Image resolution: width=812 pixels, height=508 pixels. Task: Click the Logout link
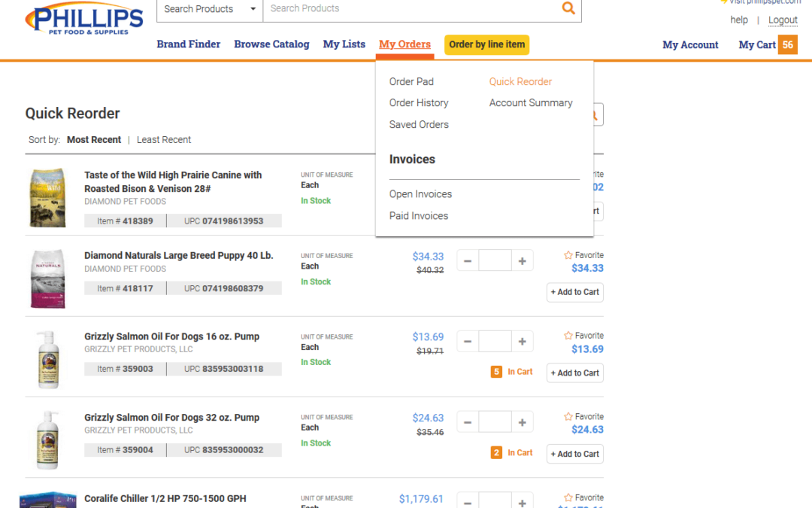point(783,20)
